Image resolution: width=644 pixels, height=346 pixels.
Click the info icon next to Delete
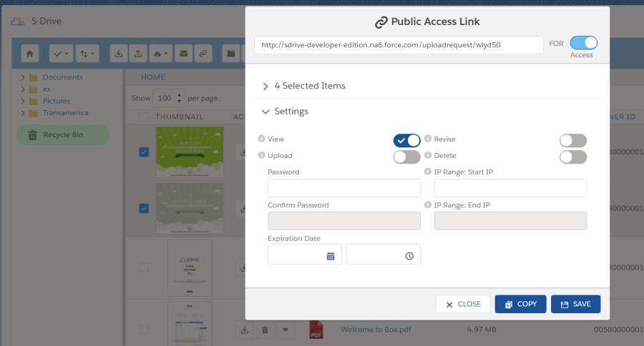tap(428, 155)
